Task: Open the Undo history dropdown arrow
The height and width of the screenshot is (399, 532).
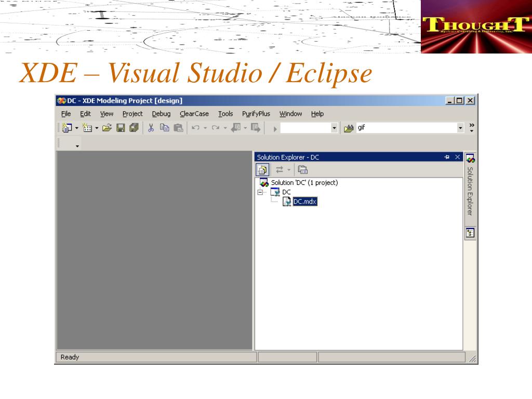Action: coord(205,128)
